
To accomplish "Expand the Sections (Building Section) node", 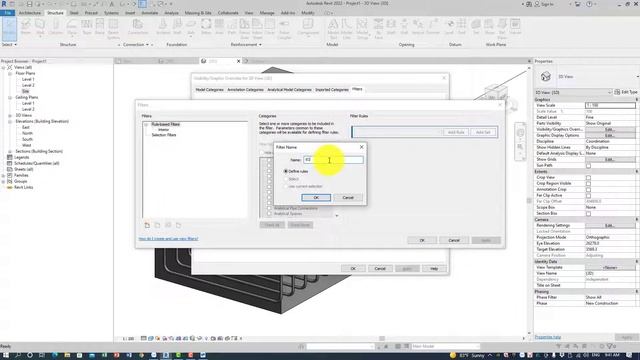I will click(x=10, y=151).
